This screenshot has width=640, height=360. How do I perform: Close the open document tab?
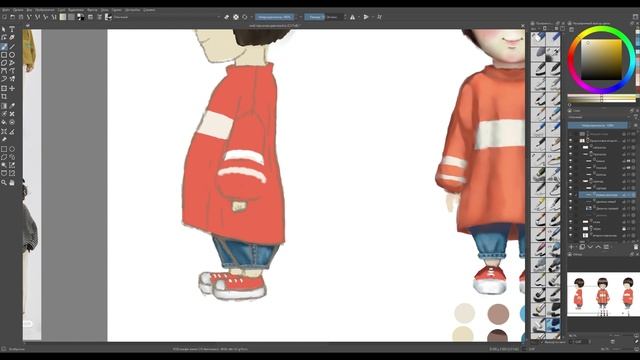523,26
